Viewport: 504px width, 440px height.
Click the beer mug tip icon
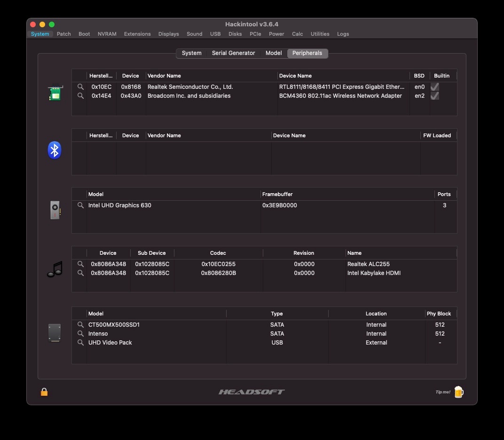459,392
